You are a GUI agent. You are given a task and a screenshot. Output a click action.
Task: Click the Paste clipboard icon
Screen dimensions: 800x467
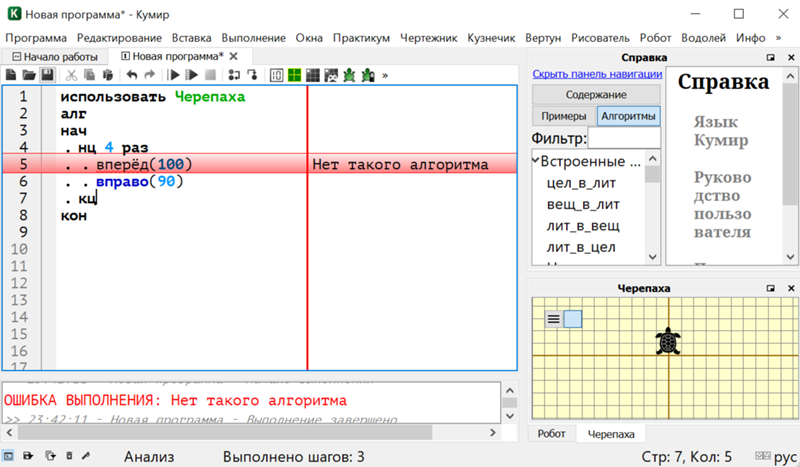coord(108,75)
